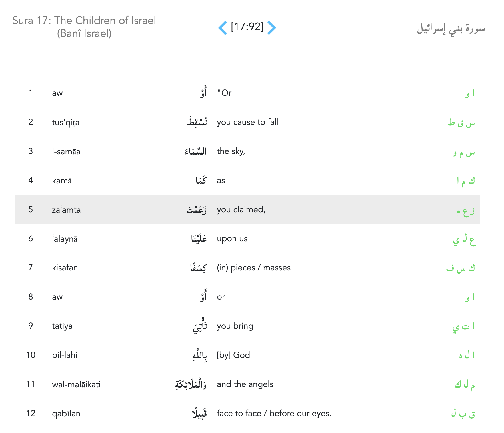
Task: Select the green root letters for za'amta
Action: 465,211
